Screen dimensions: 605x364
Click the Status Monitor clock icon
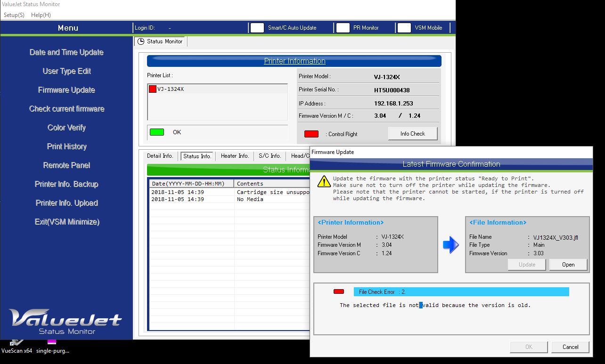141,41
